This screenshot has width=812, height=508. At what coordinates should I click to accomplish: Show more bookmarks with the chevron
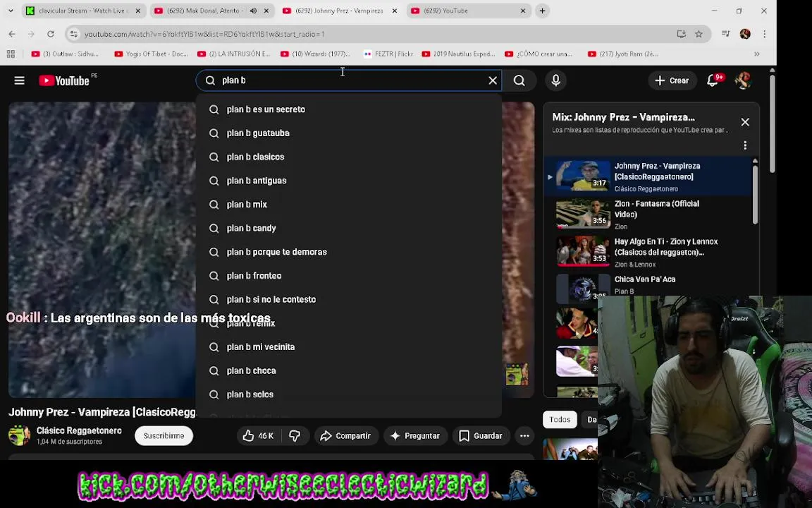click(756, 54)
